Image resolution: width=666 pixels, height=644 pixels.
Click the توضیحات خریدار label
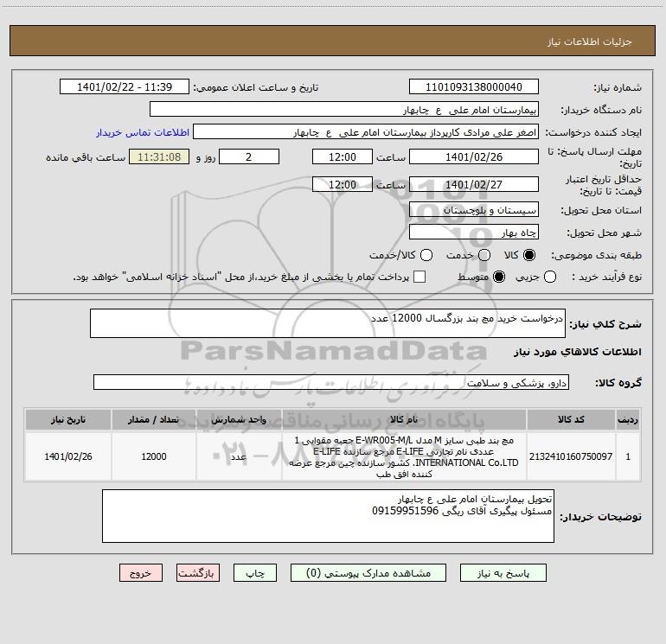(600, 517)
